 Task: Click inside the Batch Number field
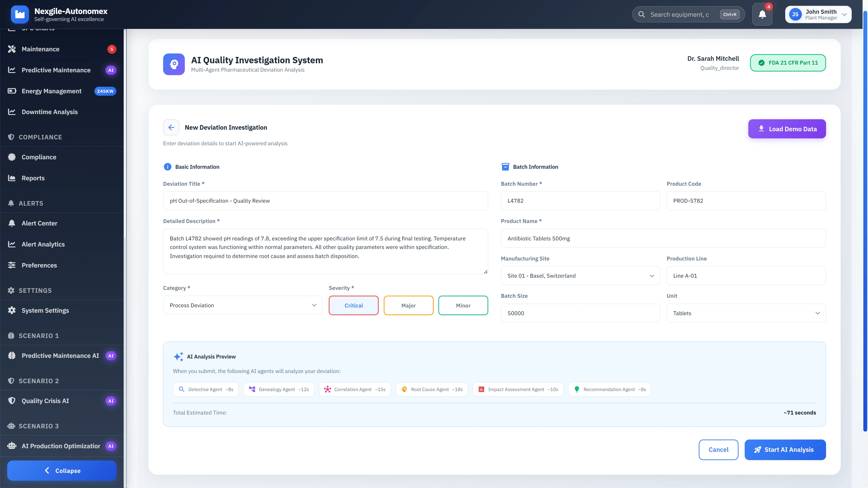(580, 201)
